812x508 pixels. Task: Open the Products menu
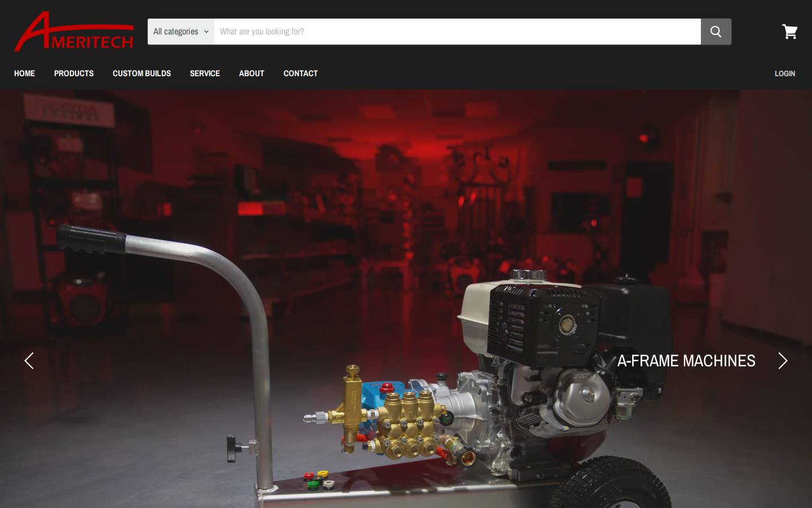click(74, 73)
